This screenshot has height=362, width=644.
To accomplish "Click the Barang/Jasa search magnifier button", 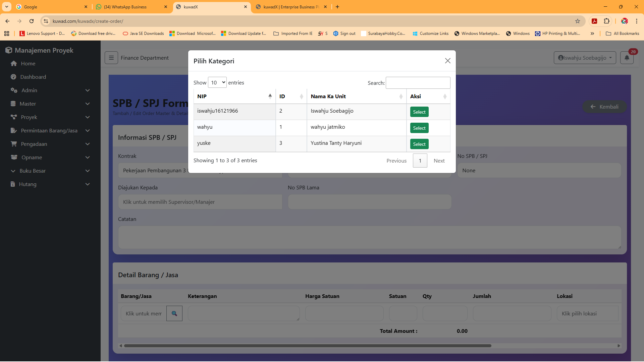I will 174,313.
